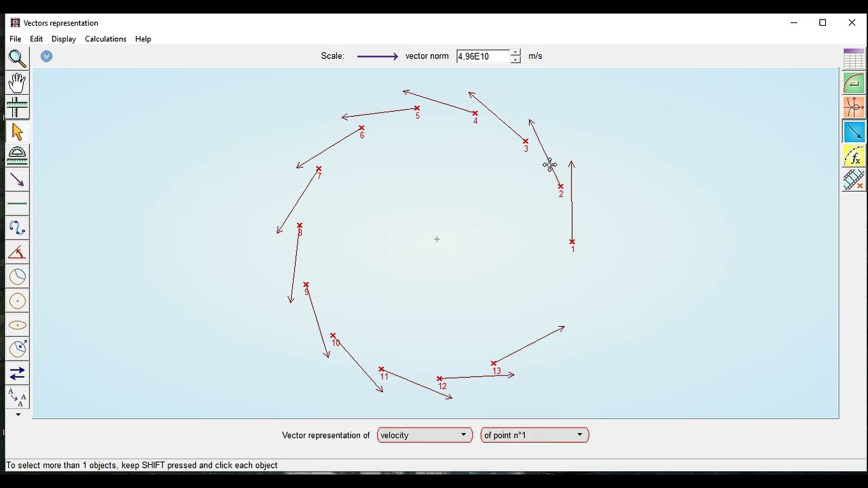
Task: Minimize the Vectors representation window
Action: (x=794, y=22)
